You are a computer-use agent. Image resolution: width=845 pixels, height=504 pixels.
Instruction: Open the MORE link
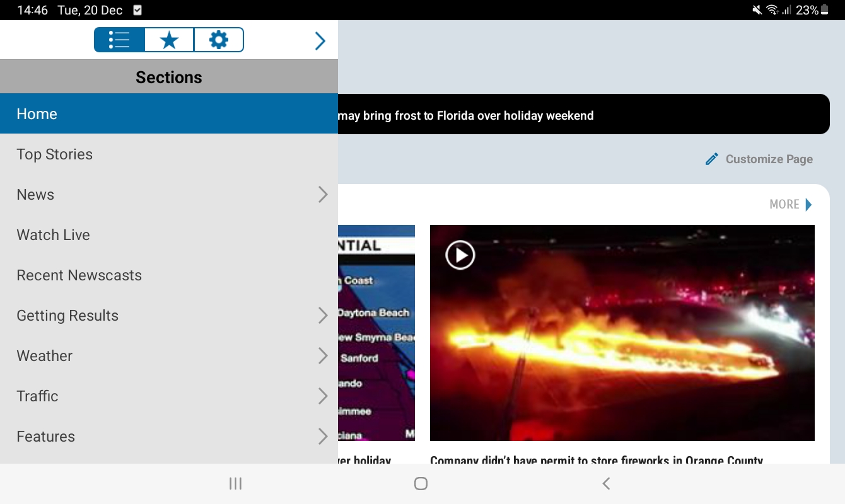point(791,204)
